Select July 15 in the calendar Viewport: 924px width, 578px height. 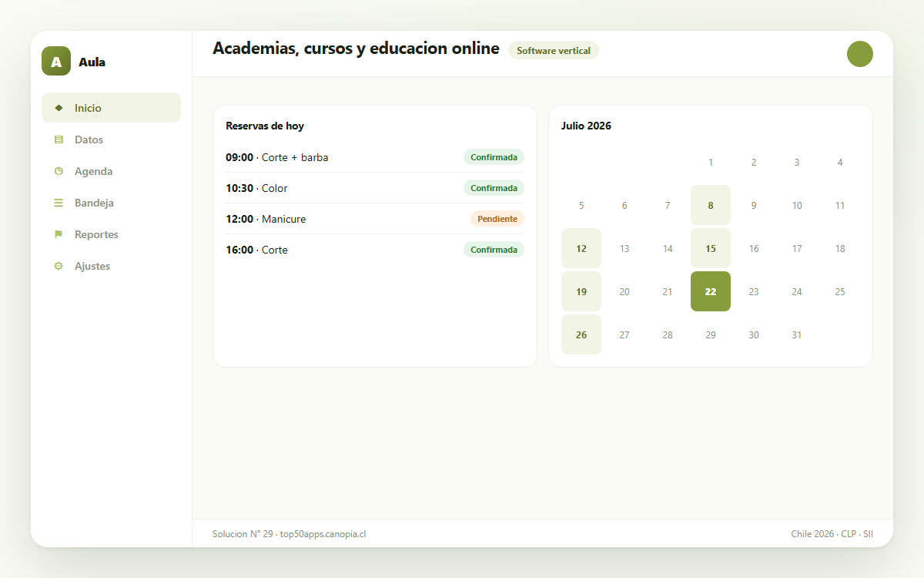711,248
